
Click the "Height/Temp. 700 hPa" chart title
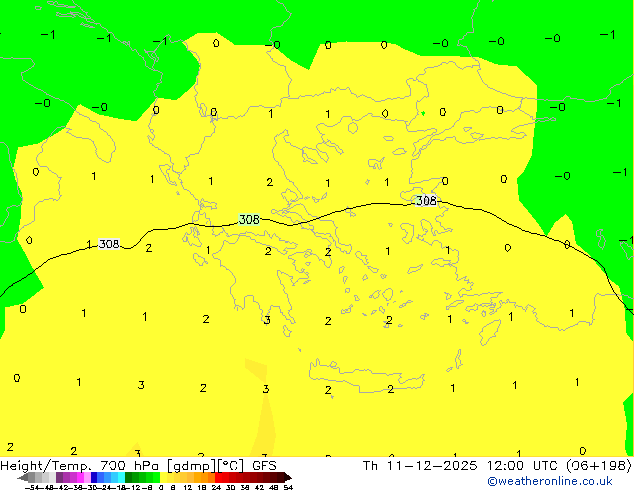[79, 466]
